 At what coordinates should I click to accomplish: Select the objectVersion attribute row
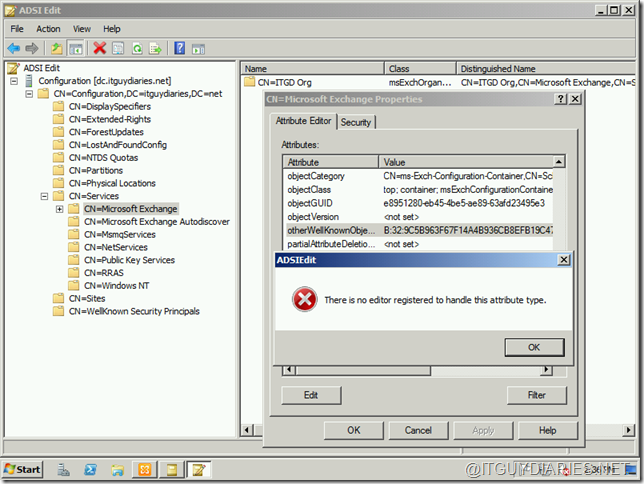[x=419, y=217]
